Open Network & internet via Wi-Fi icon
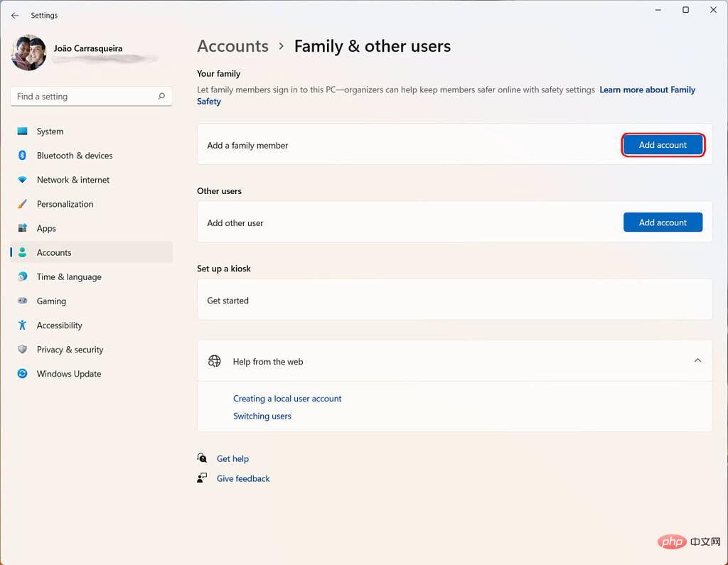This screenshot has height=565, width=728. pos(23,180)
